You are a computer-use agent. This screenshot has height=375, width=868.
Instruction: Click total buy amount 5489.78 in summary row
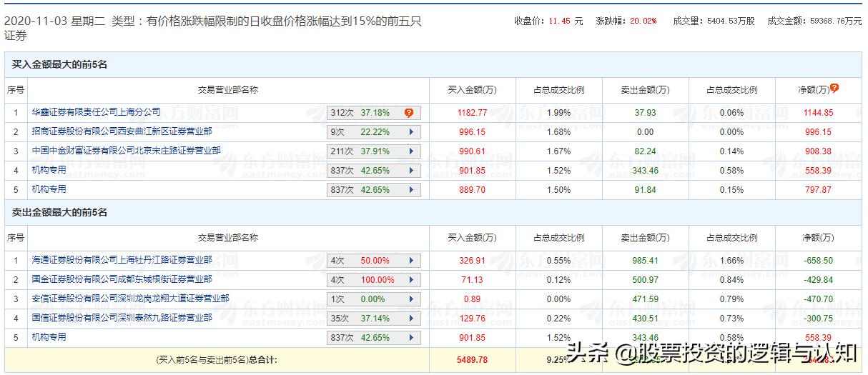click(472, 360)
